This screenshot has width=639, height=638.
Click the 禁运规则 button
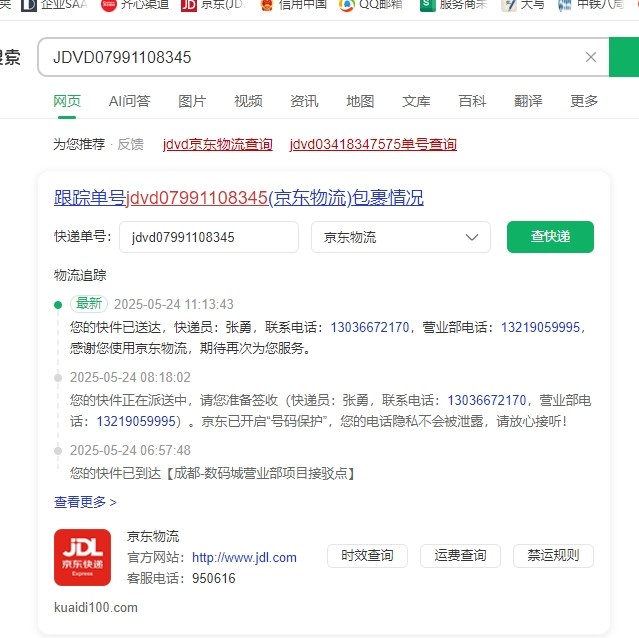click(x=553, y=556)
